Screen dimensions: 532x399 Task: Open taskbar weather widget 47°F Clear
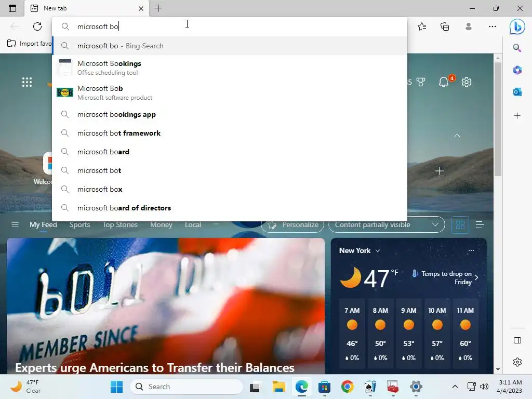pos(25,387)
